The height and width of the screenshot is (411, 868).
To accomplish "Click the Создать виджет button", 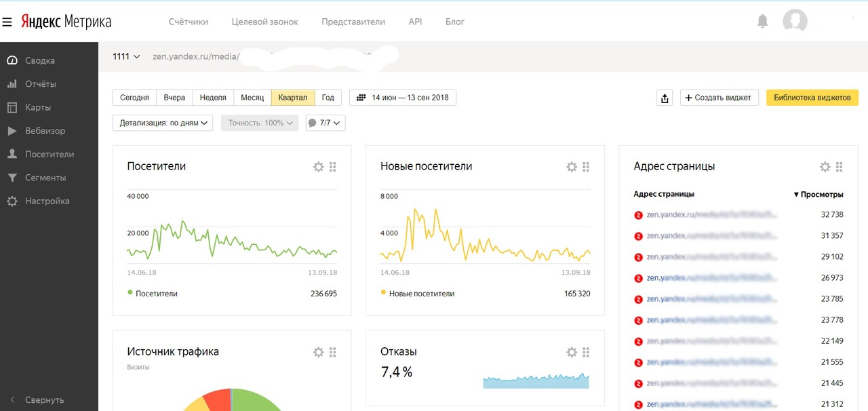I will [719, 98].
